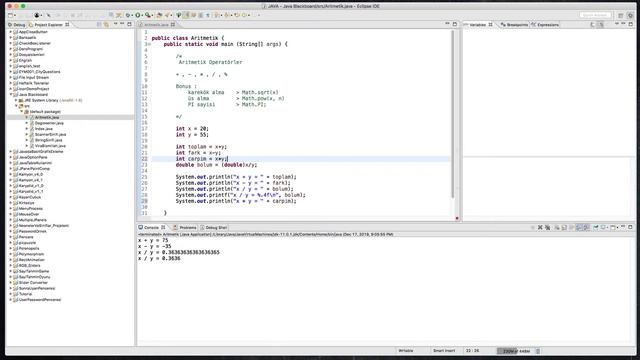Expand the File Input Stream project
The width and height of the screenshot is (640, 360).
[x=10, y=77]
